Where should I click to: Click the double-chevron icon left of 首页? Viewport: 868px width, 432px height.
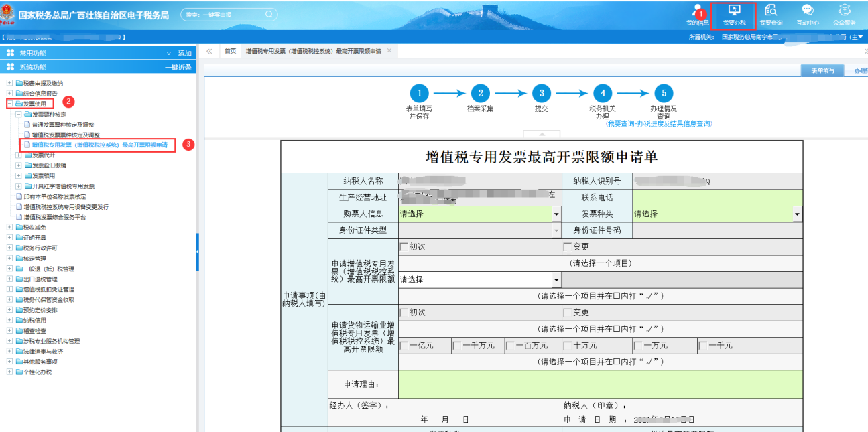[x=209, y=51]
